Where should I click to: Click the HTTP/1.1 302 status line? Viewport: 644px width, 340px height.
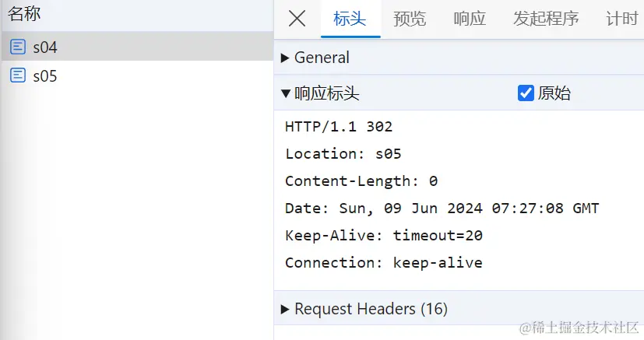[339, 127]
